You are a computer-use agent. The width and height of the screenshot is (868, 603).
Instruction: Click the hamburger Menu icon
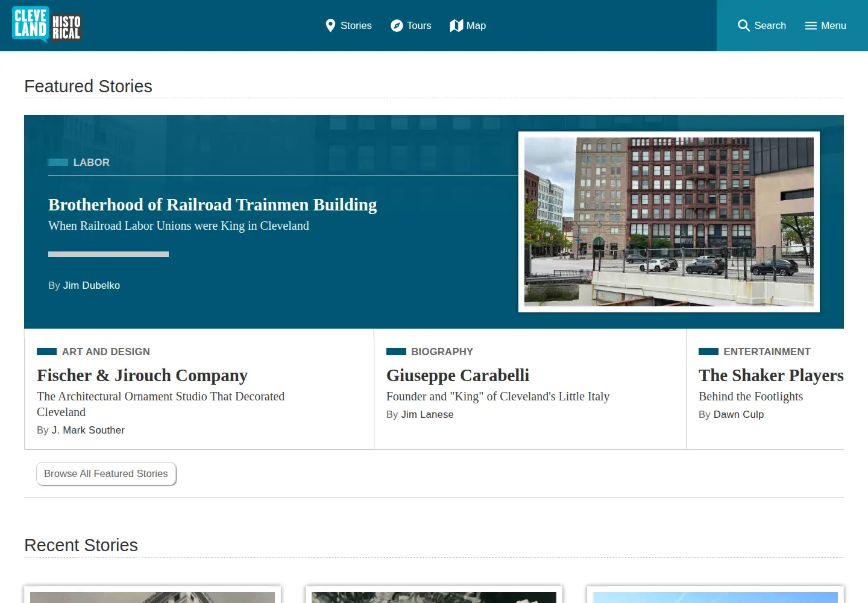(811, 25)
